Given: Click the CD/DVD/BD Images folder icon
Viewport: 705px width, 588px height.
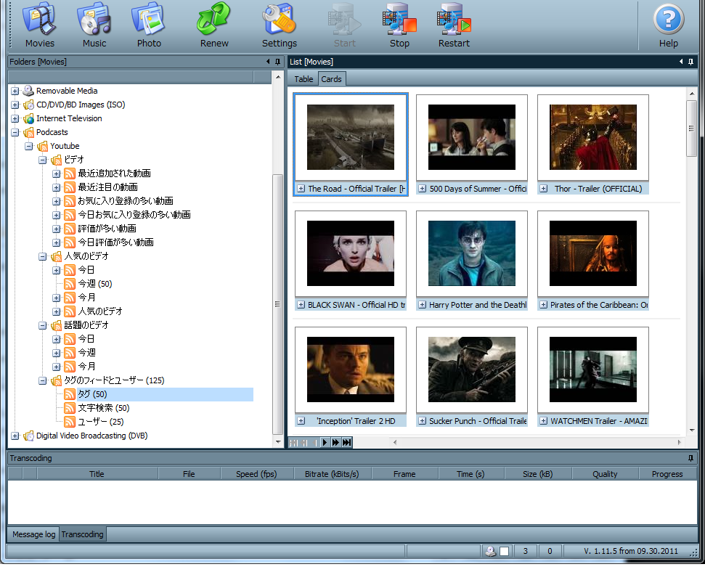Looking at the screenshot, I should point(28,105).
